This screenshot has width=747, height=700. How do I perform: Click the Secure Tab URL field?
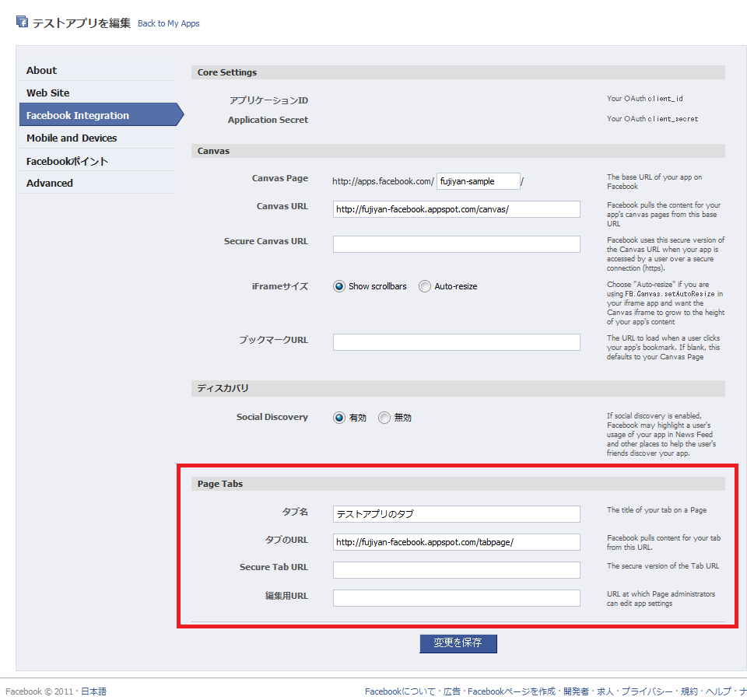(x=457, y=570)
